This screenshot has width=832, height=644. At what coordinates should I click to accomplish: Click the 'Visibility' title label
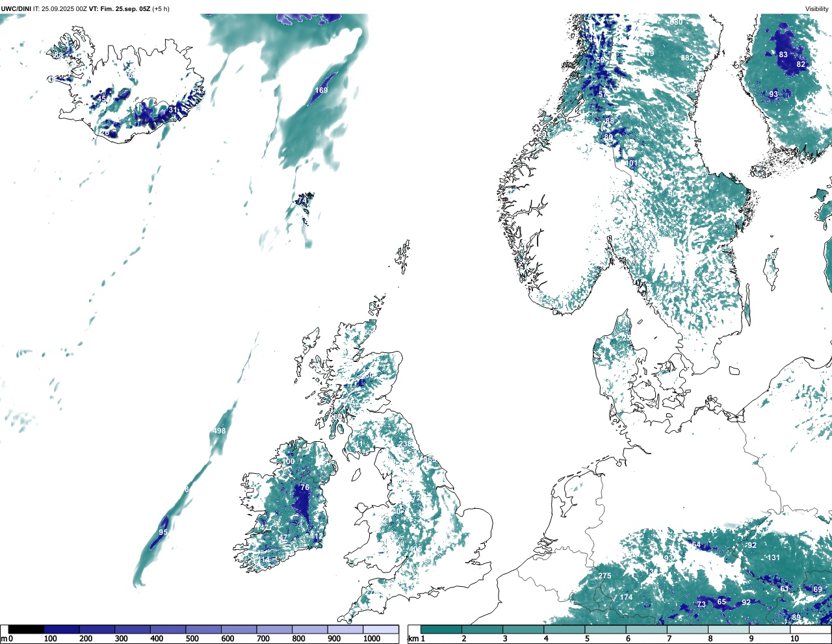point(817,8)
